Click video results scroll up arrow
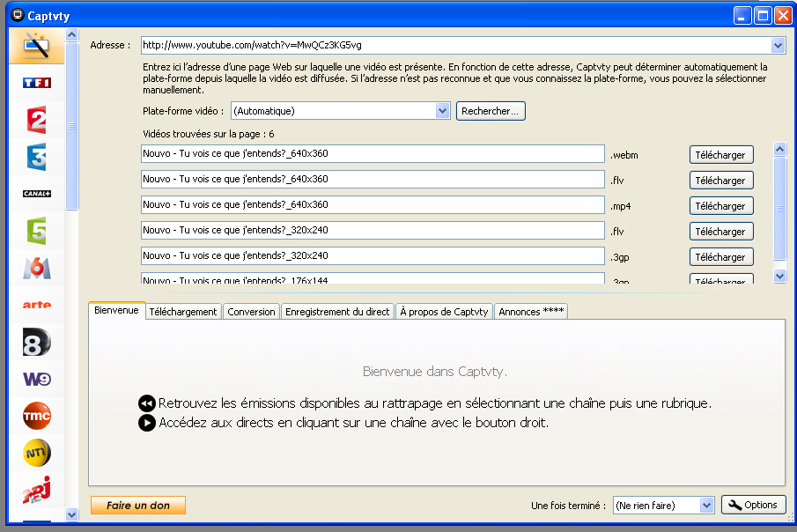This screenshot has height=532, width=797. pyautogui.click(x=779, y=149)
